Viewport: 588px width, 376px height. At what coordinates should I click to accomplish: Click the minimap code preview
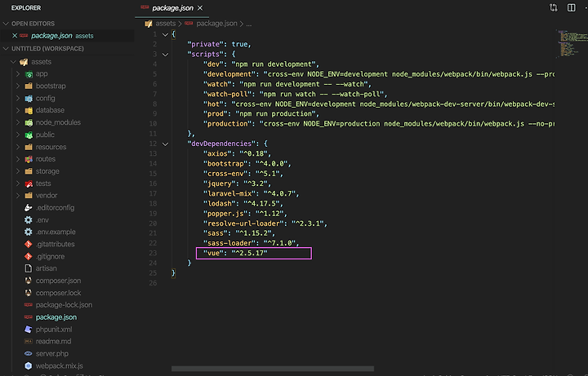571,43
